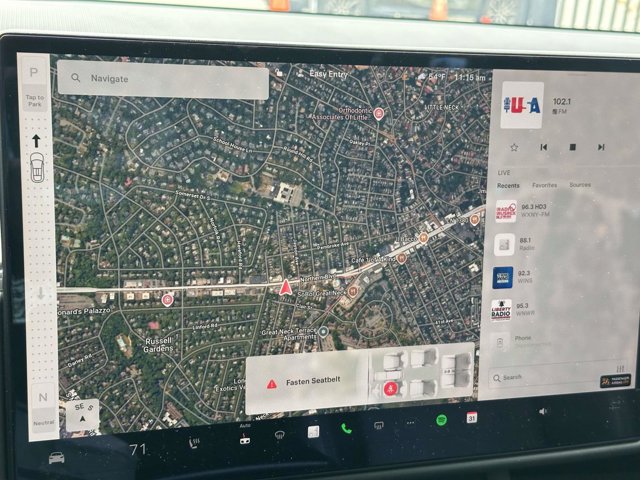Skip to the next radio station
The width and height of the screenshot is (640, 480).
click(601, 147)
